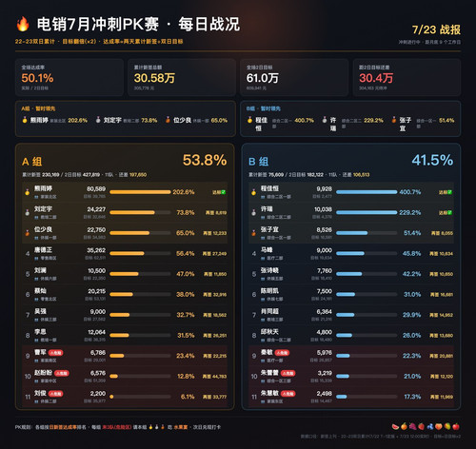This screenshot has width=476, height=449.
Task: Click the A组 53.8% completion figure
Action: click(x=205, y=160)
